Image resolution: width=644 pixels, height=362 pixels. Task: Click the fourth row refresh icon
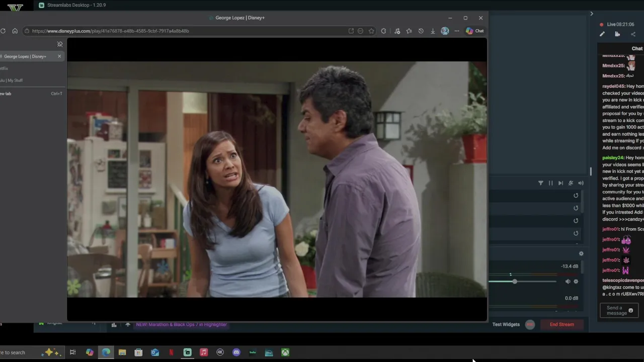pos(576,233)
